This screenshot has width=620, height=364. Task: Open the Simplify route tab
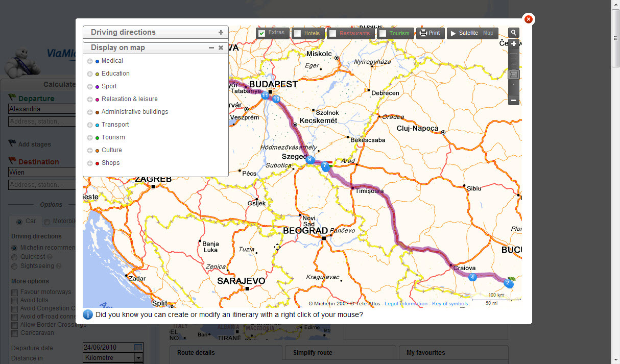(x=340, y=353)
